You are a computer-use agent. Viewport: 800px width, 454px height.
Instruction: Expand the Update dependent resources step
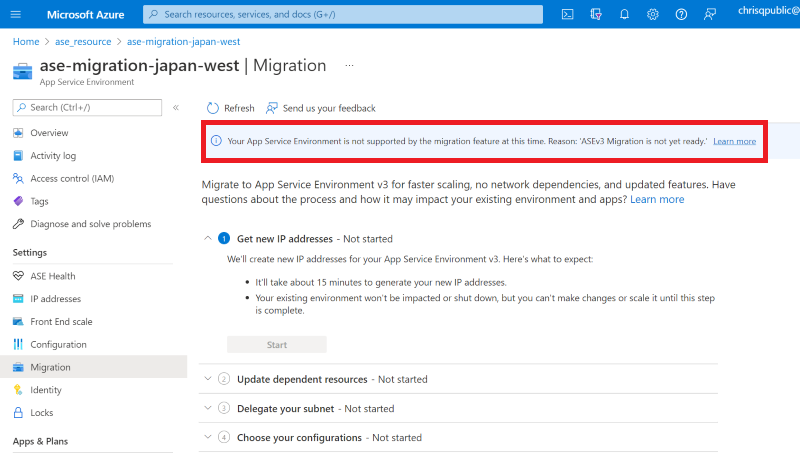coord(208,379)
